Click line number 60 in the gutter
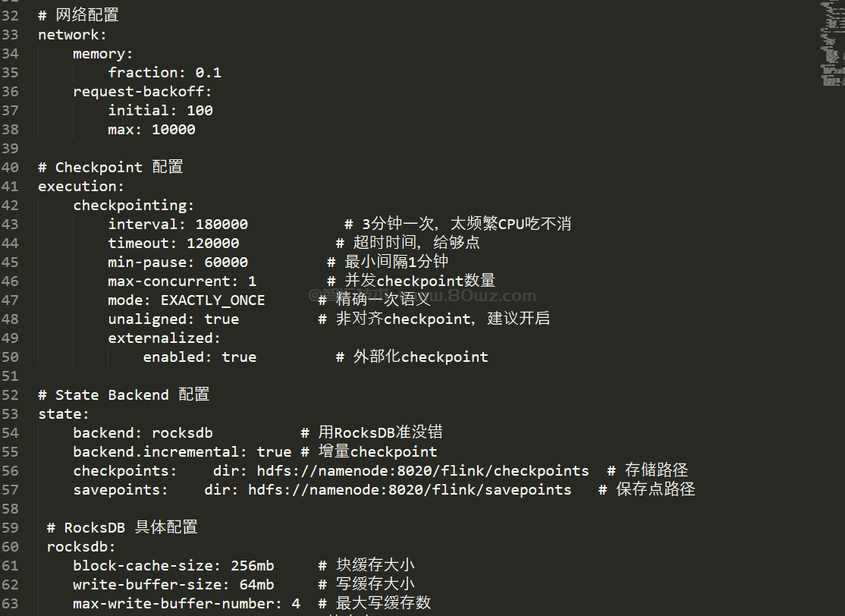845x616 pixels. point(10,547)
